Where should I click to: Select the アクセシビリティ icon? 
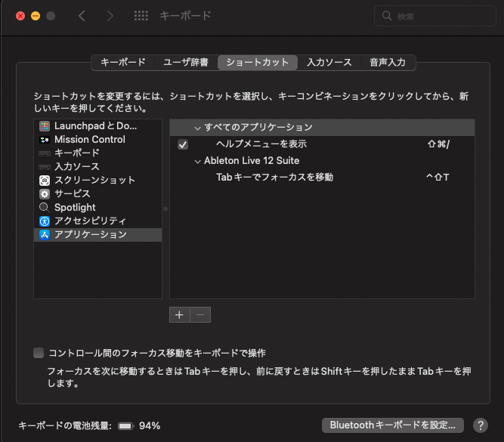click(x=45, y=221)
